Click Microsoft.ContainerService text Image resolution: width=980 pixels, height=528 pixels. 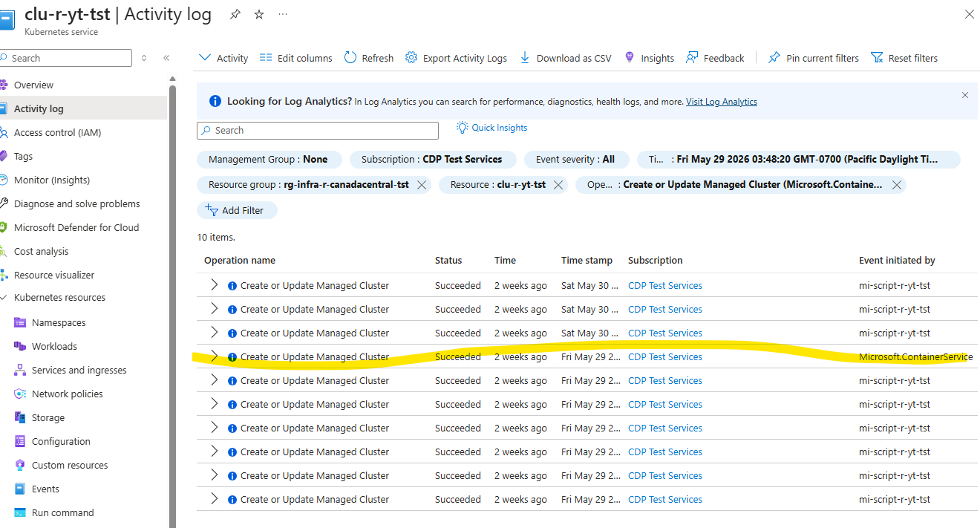916,356
